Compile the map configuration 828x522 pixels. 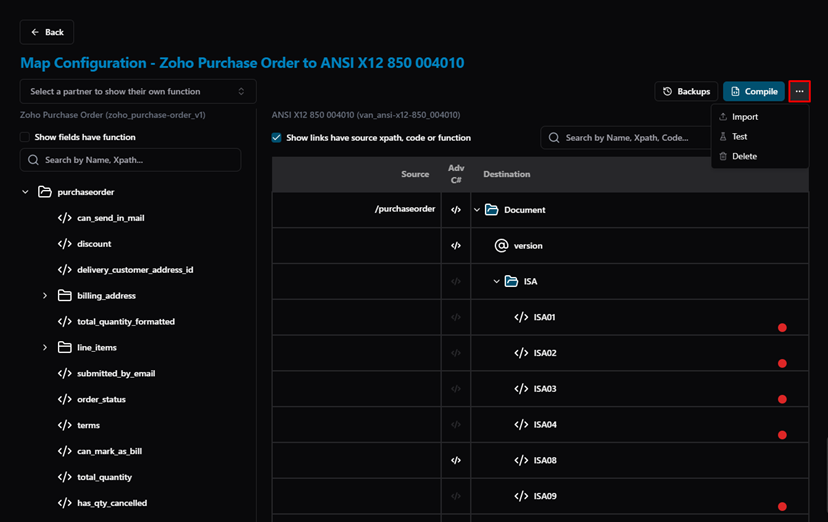click(x=754, y=91)
